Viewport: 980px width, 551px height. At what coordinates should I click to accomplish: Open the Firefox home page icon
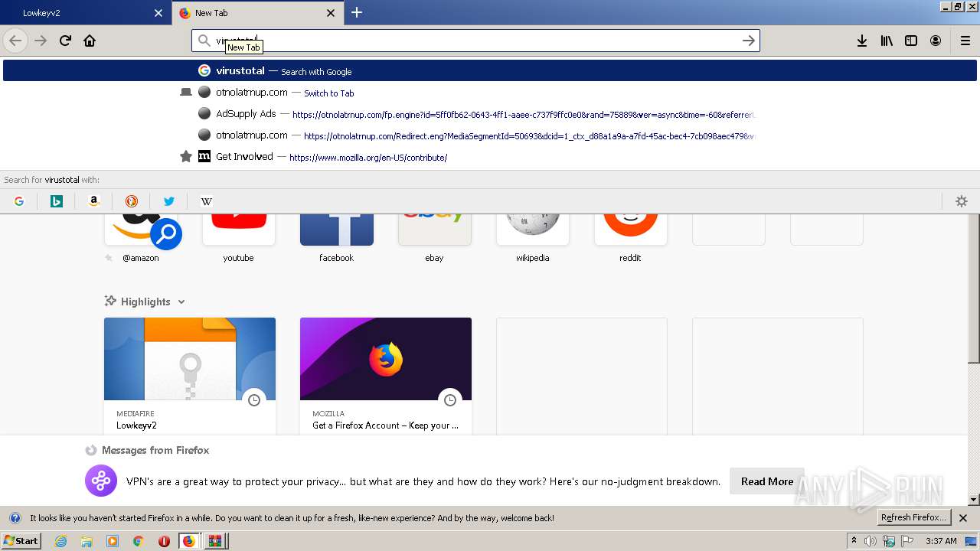(90, 41)
